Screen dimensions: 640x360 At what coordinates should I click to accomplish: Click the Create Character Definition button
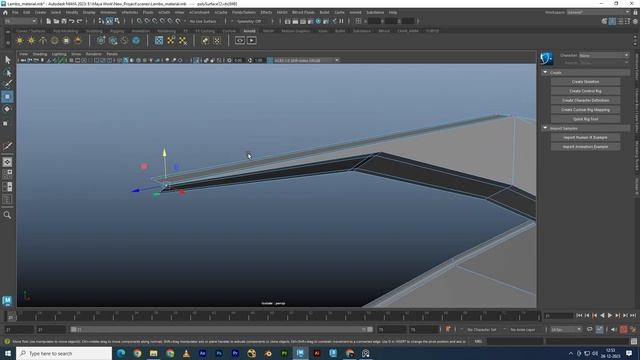click(x=585, y=100)
